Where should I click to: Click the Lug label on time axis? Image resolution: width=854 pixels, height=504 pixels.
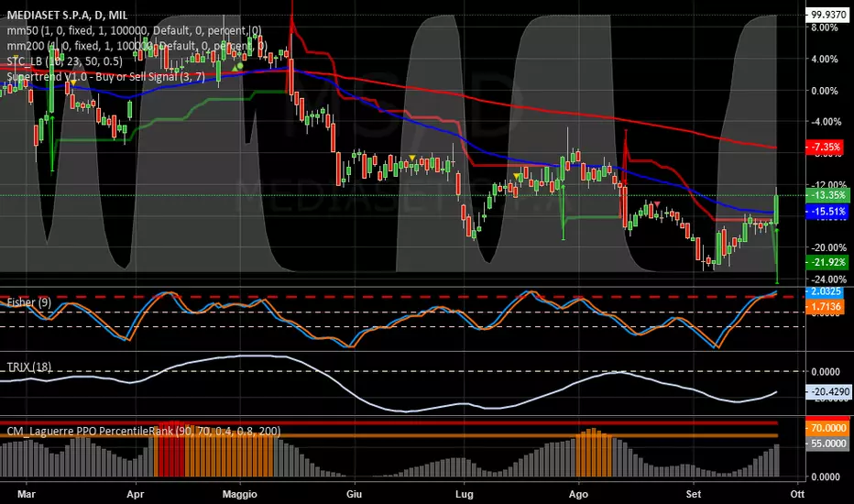point(464,494)
